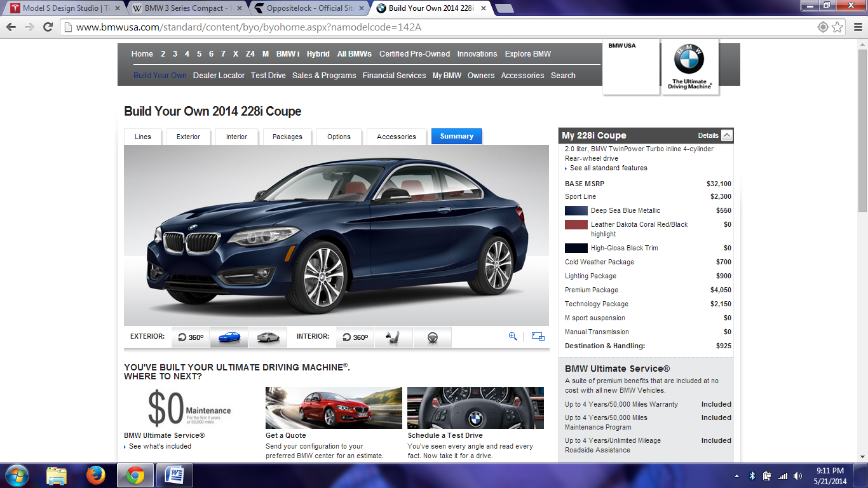The image size is (868, 488).
Task: Select the silver rear-angle exterior view
Action: tap(268, 337)
